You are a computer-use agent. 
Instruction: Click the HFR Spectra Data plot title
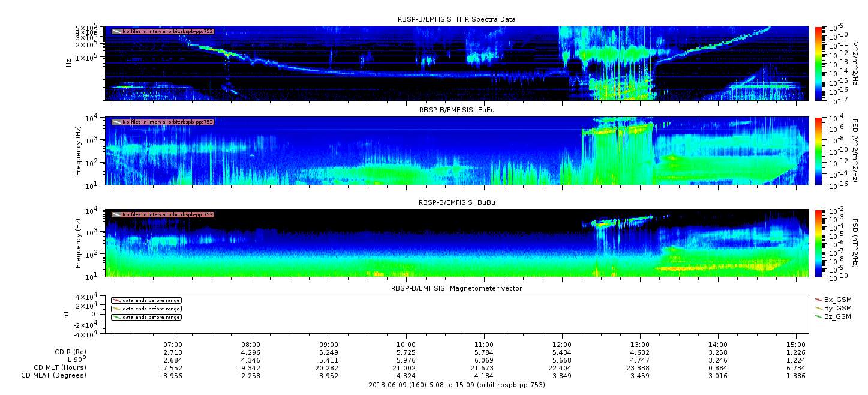(456, 19)
